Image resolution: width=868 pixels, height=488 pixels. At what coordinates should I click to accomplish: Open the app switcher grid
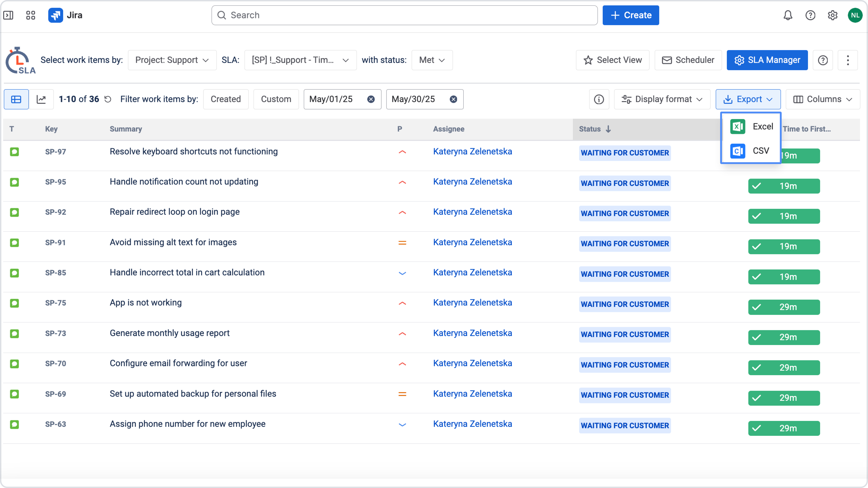31,15
